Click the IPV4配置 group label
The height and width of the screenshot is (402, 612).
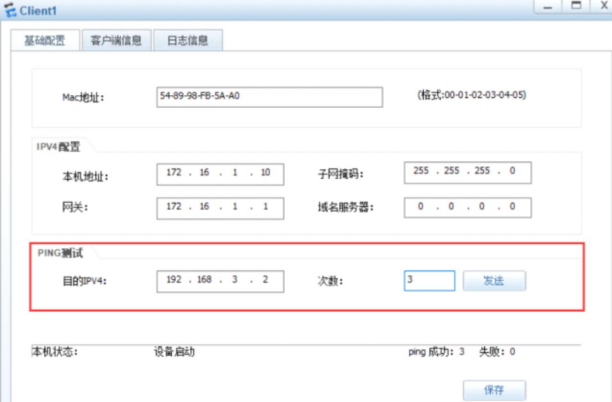58,147
